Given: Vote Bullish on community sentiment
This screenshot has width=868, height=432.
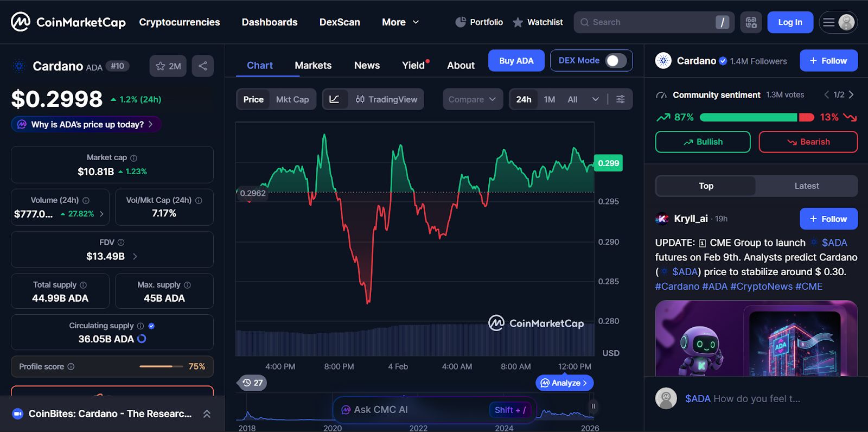Looking at the screenshot, I should coord(703,142).
